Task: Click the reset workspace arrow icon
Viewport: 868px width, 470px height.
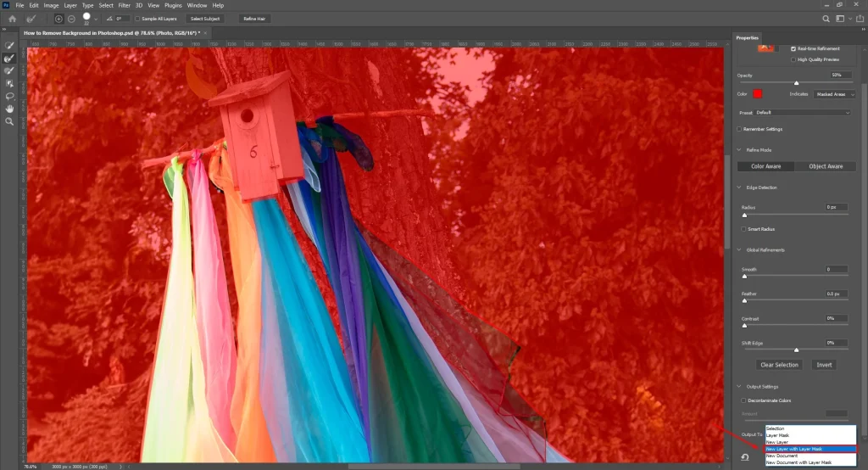Action: 745,457
